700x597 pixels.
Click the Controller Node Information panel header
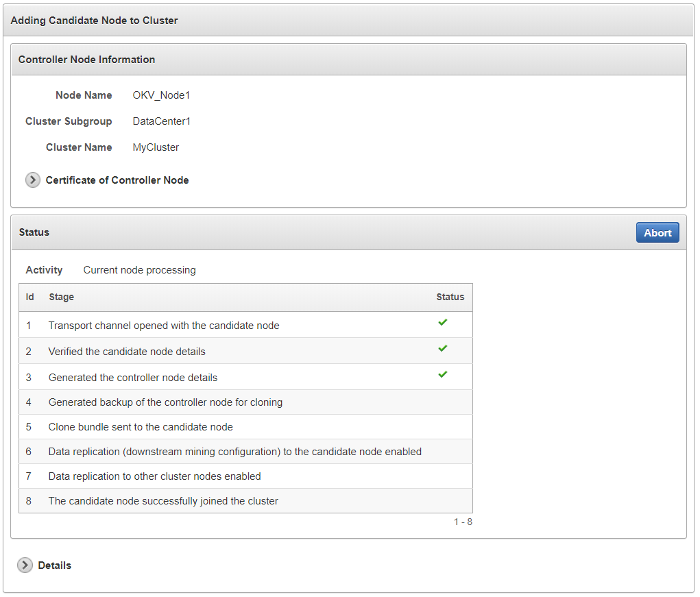click(87, 60)
